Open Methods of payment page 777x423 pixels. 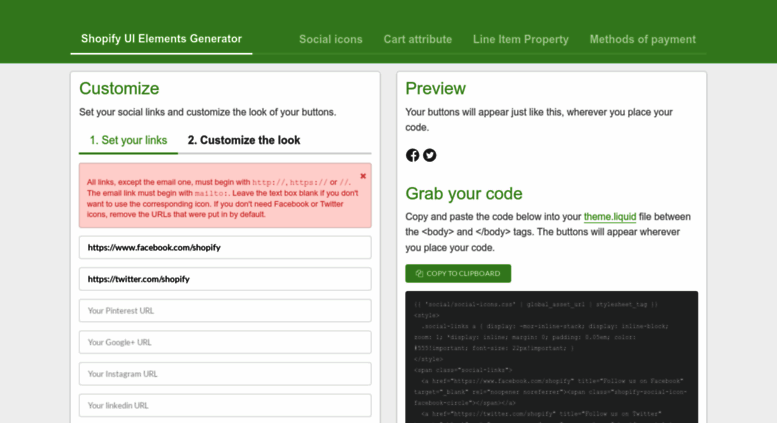tap(643, 39)
